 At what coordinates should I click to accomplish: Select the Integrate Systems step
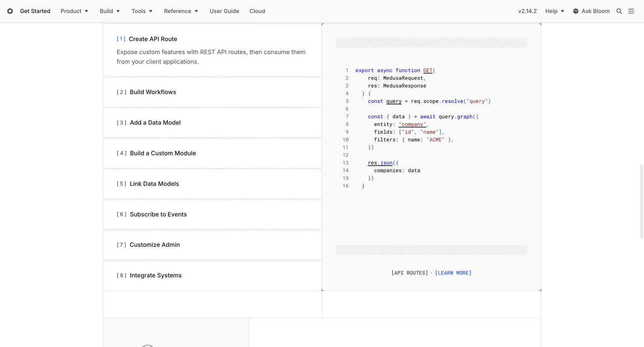click(212, 275)
